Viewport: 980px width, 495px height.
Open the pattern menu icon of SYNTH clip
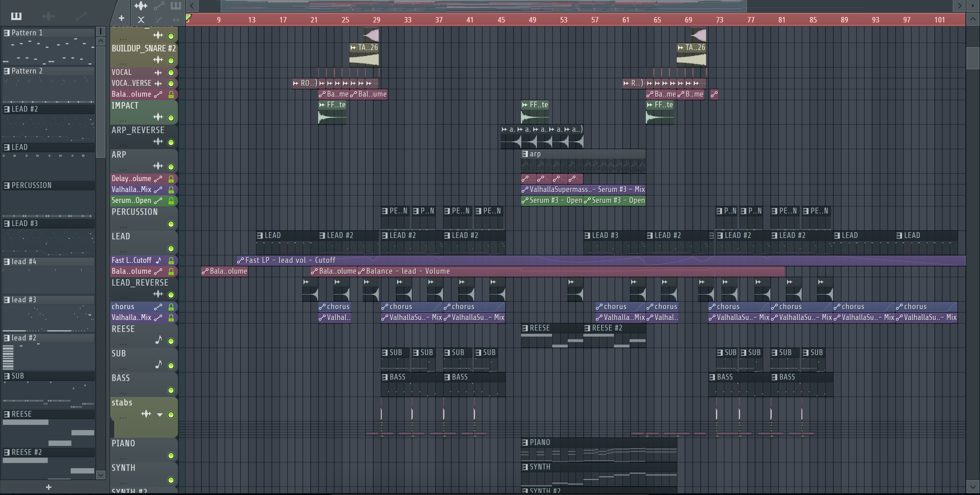coord(525,467)
